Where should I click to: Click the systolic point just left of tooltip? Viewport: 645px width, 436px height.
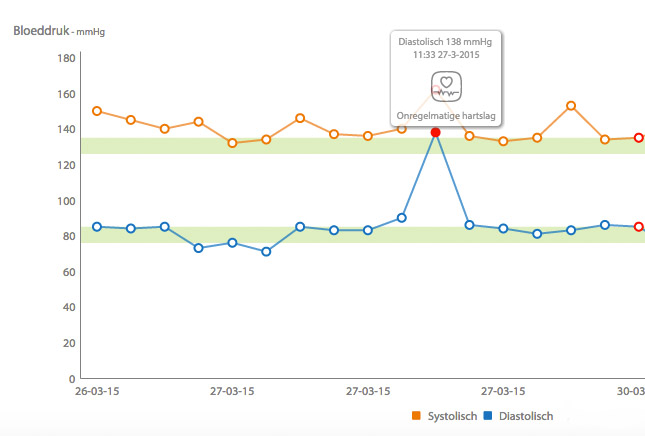click(402, 129)
